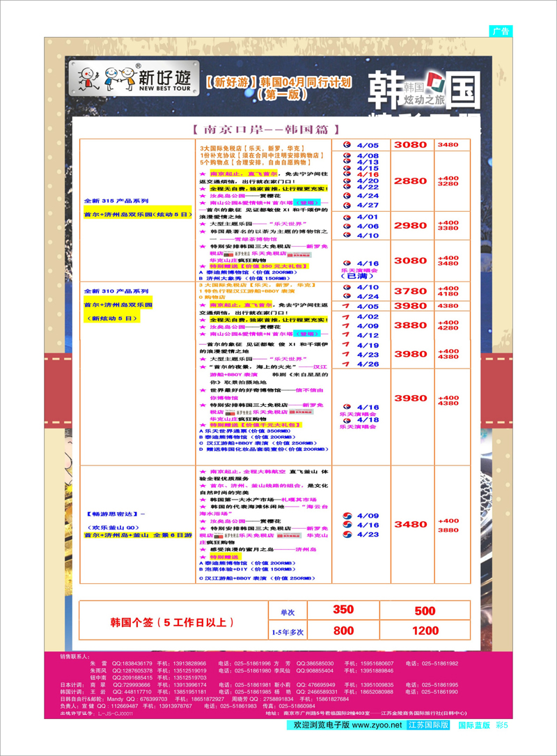Click the airline logo beside date 4/08

point(347,156)
